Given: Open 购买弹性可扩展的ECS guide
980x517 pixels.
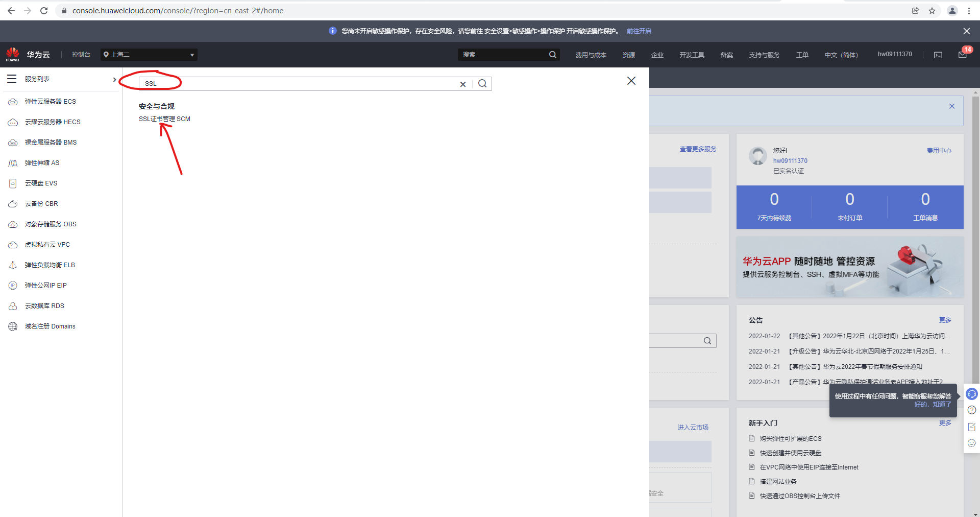Looking at the screenshot, I should pyautogui.click(x=790, y=439).
